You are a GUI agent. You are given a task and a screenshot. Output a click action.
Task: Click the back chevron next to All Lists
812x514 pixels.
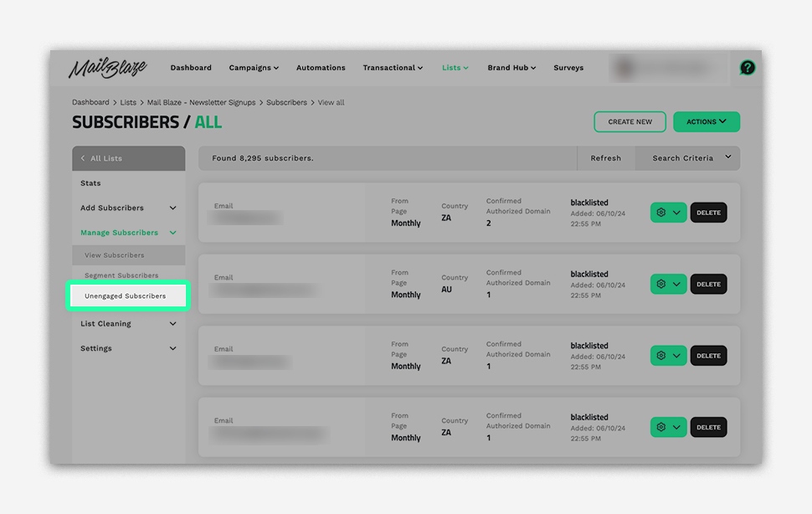(82, 158)
